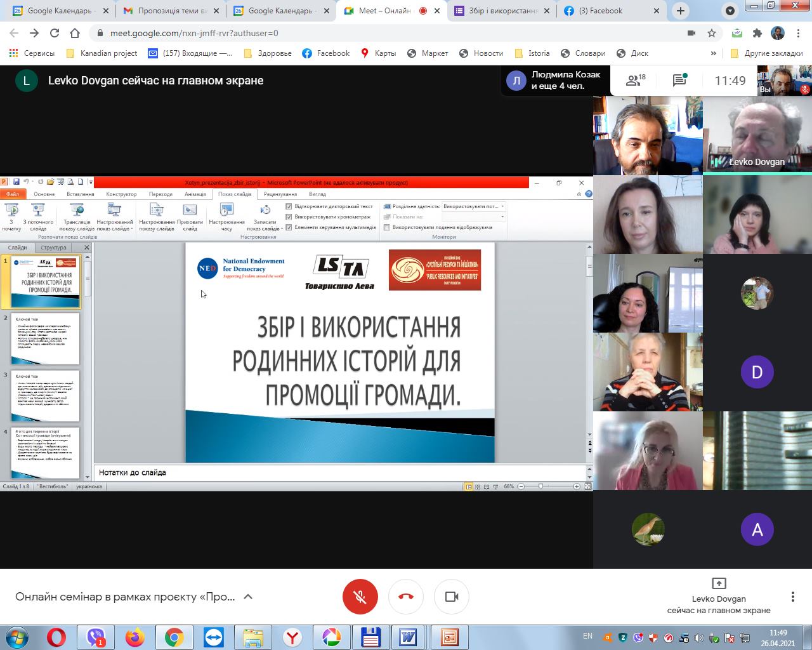The height and width of the screenshot is (650, 812).
Task: Open Broadcast Slide Show (Трансляція показу слайдів)
Action: (x=77, y=217)
